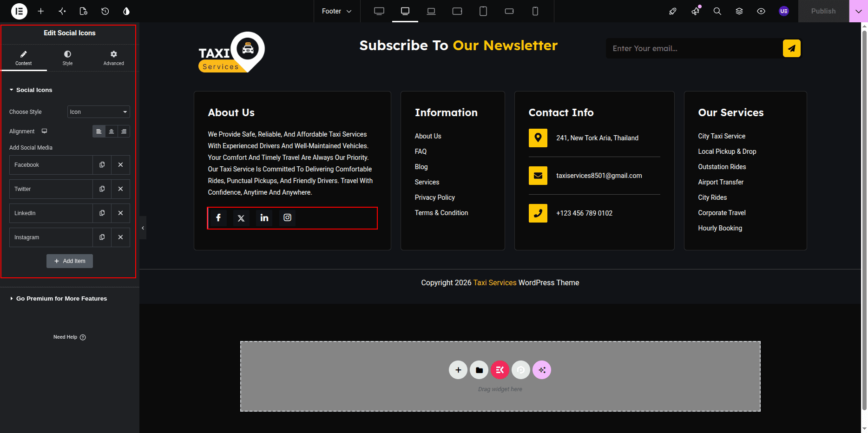Duplicate the Facebook social item

(102, 165)
